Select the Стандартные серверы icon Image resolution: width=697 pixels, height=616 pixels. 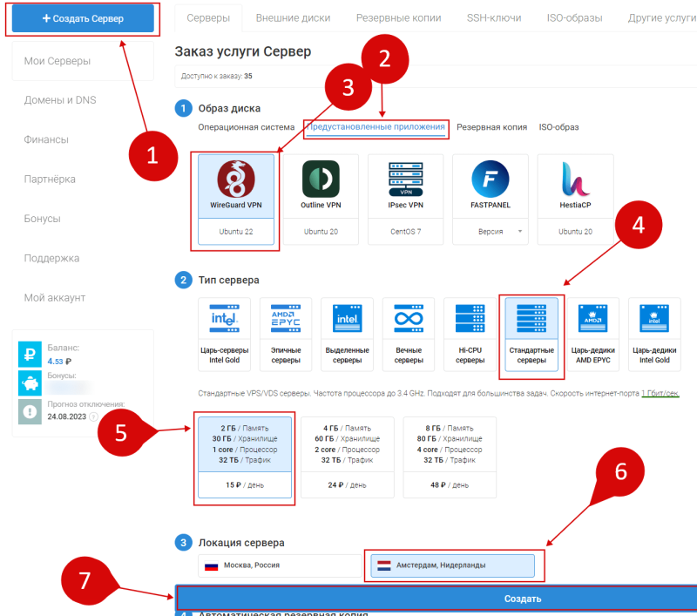531,318
